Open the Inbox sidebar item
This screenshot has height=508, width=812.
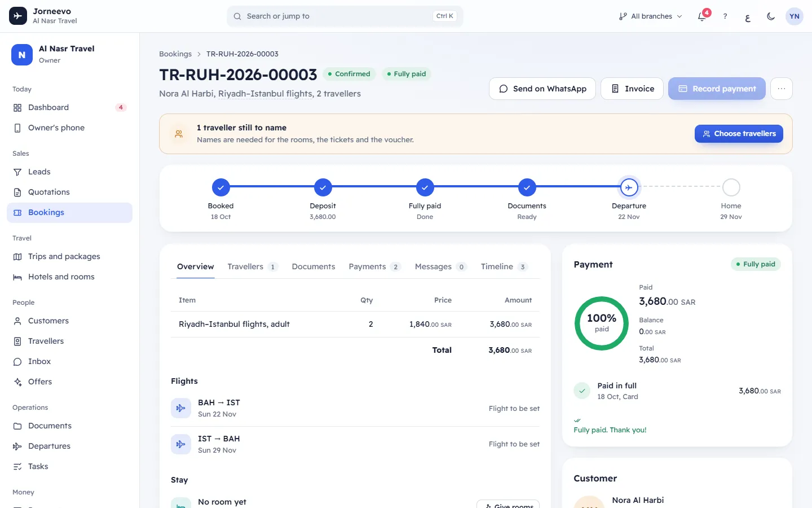(69, 361)
